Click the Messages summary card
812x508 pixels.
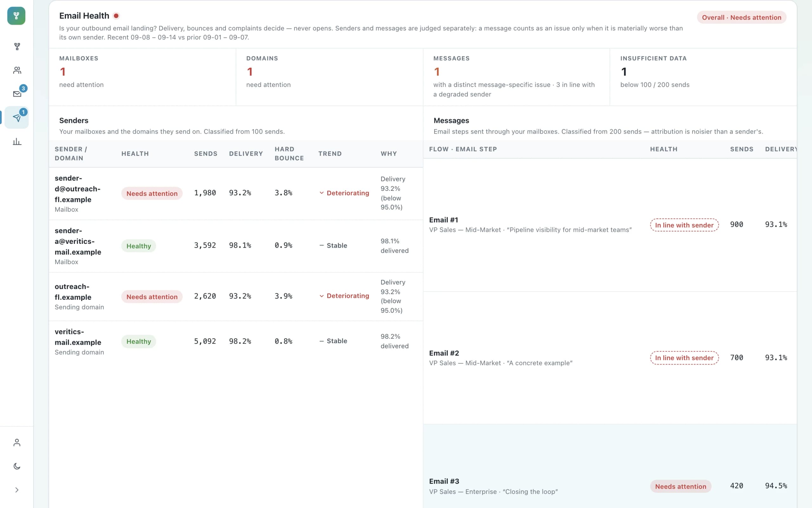[516, 77]
